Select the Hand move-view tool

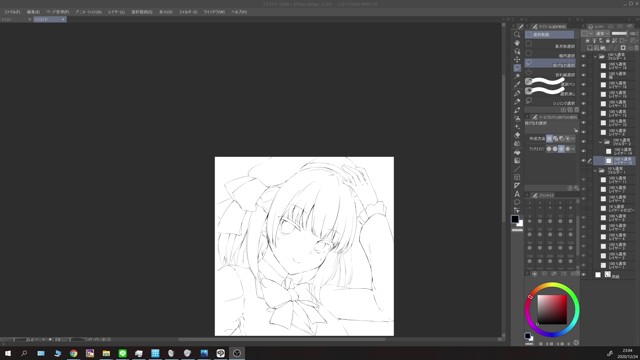(x=517, y=43)
